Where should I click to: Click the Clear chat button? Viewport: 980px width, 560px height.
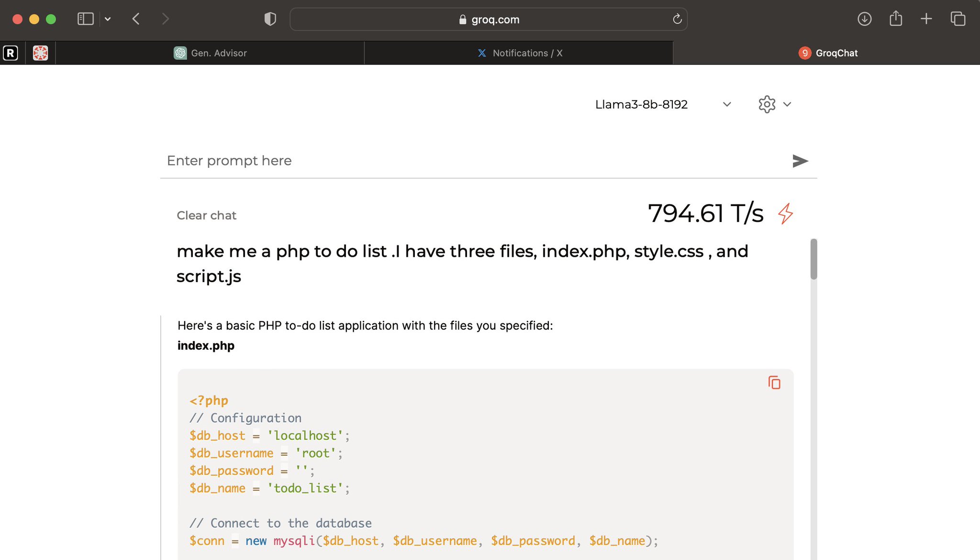tap(206, 216)
